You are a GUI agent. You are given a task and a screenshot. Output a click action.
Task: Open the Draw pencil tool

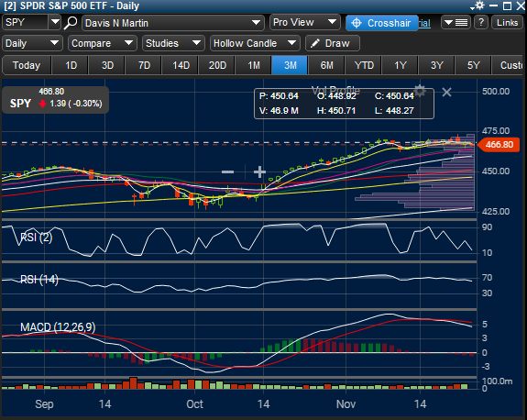pos(333,43)
